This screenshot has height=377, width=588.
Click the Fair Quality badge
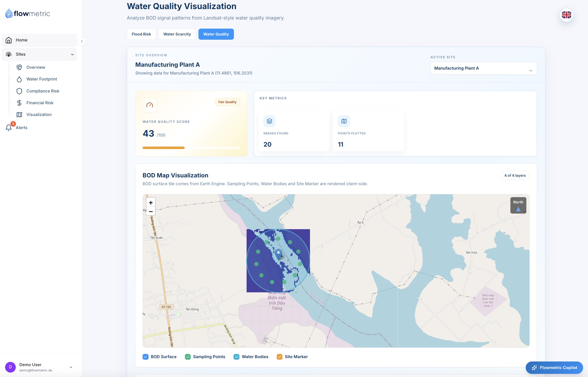click(227, 102)
